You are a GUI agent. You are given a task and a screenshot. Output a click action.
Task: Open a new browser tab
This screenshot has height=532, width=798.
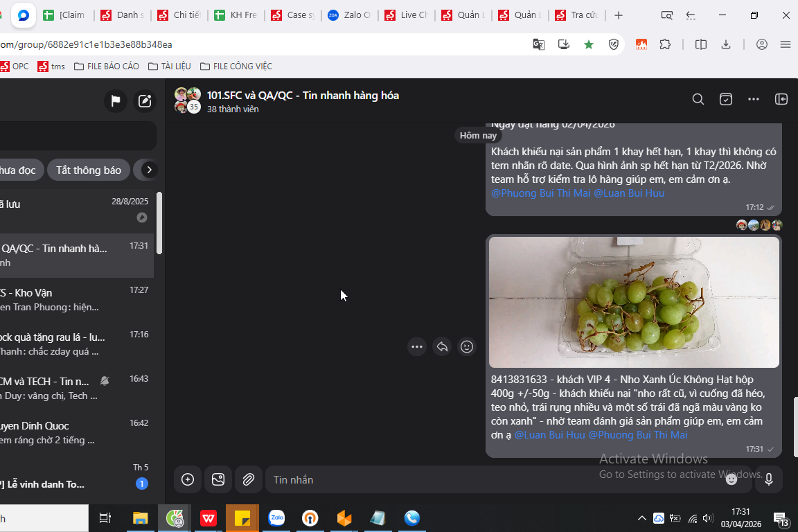(x=619, y=15)
